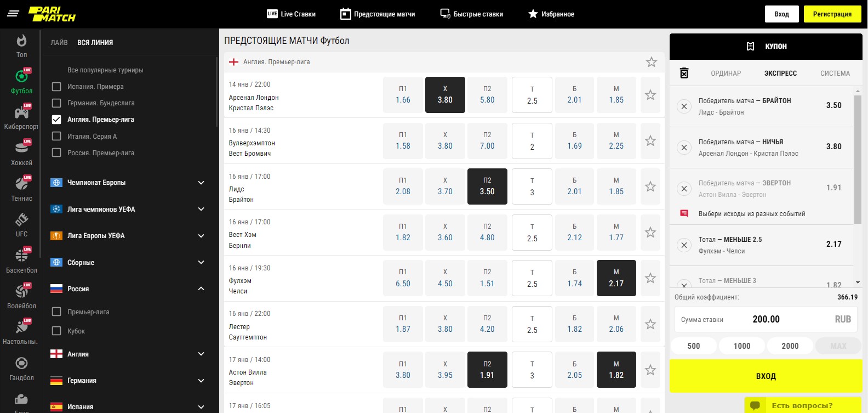Switch to the ВСЯ ЛИНИЯ tab
This screenshot has height=413, width=868.
tap(95, 42)
